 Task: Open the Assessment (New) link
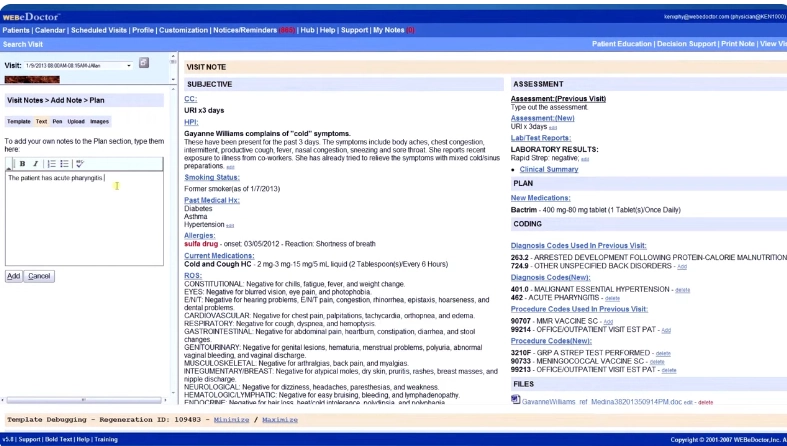(543, 118)
